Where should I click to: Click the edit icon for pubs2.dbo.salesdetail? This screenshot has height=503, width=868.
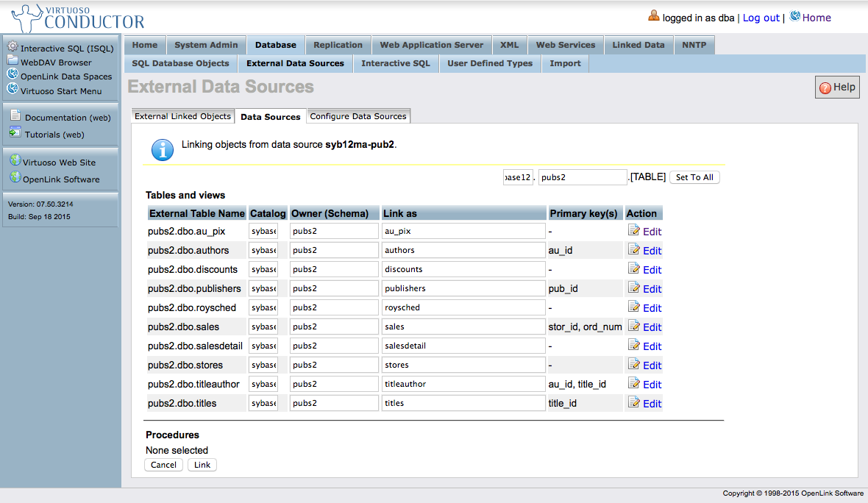634,345
